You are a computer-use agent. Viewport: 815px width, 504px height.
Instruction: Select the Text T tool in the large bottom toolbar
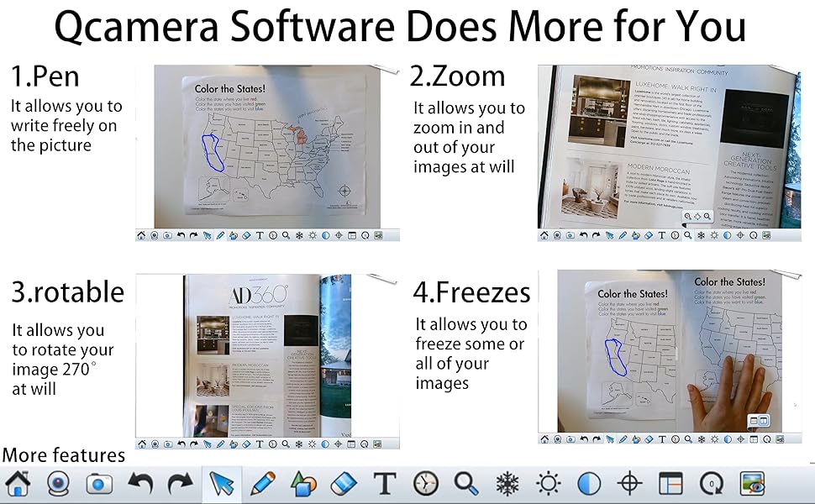tap(385, 484)
